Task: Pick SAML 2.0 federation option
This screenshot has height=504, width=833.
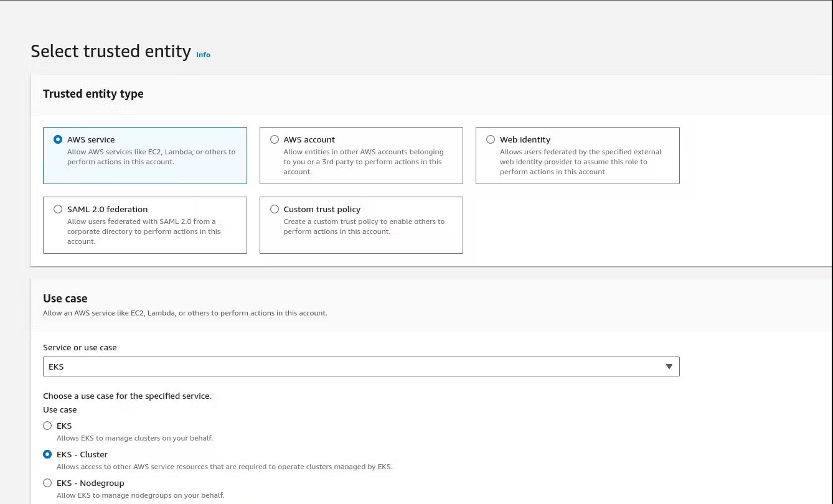Action: (58, 210)
